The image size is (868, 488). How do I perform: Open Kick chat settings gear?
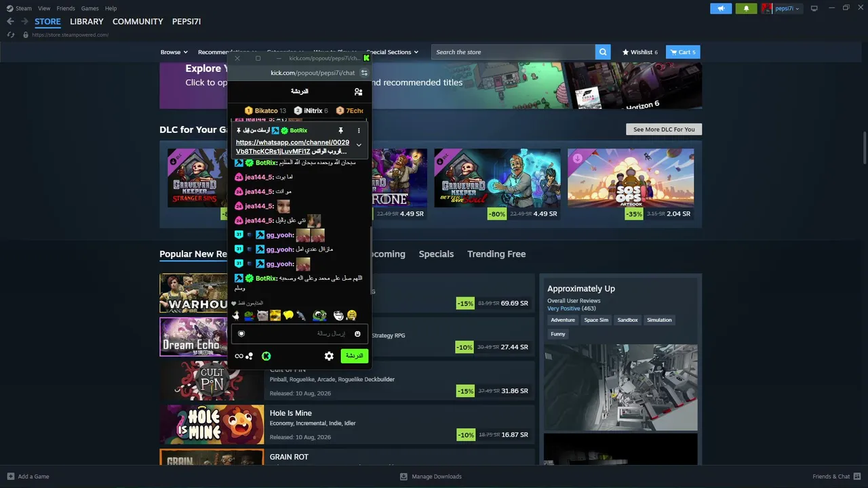point(329,356)
